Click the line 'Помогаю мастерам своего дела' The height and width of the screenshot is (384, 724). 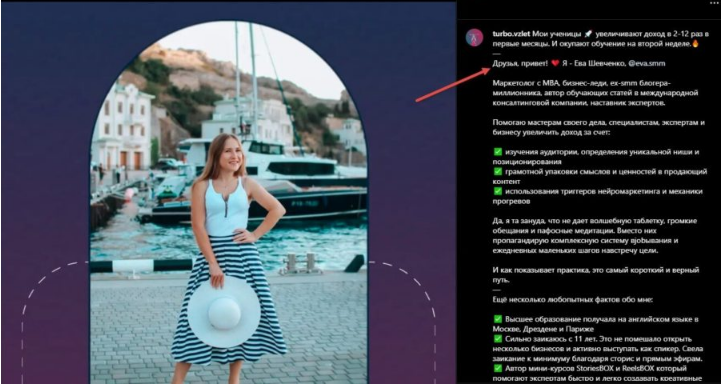coord(598,123)
